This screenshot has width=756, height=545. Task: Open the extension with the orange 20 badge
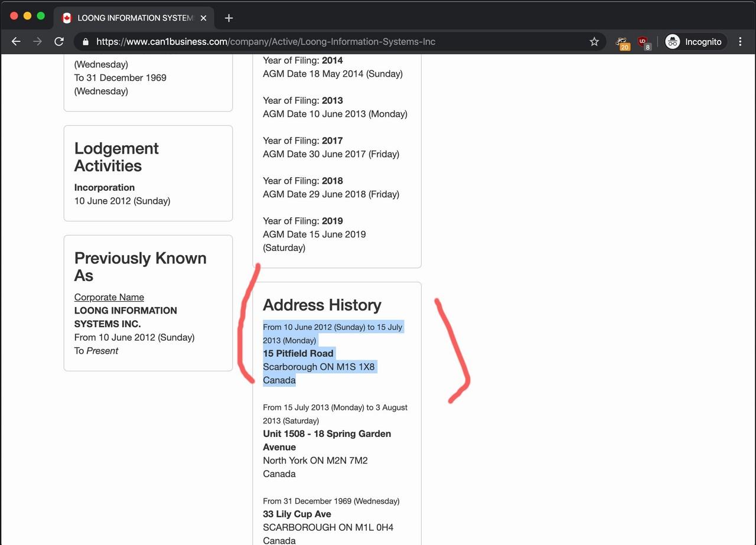point(622,42)
